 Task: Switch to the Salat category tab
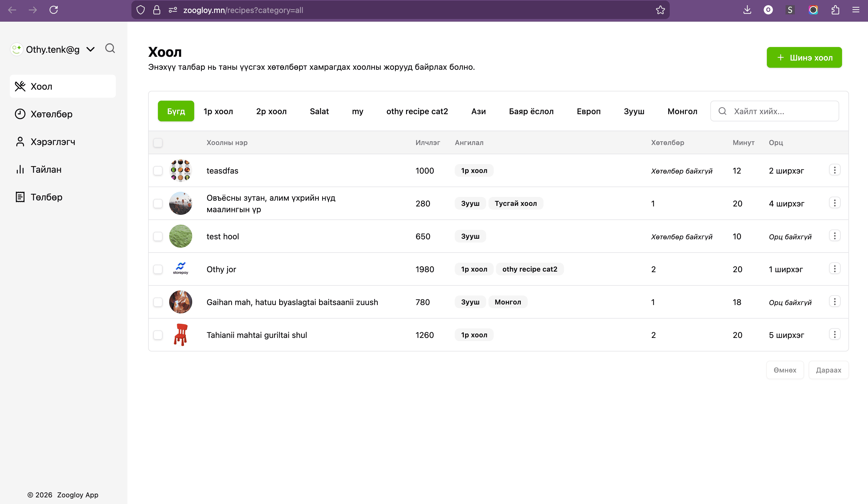tap(319, 111)
